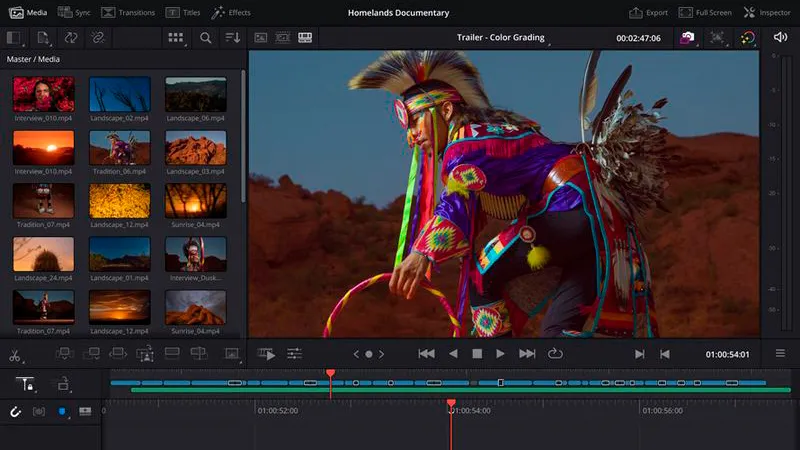The width and height of the screenshot is (800, 450).
Task: Select the Sunrise_04.mp4 thumbnail with orange sunset
Action: [x=196, y=201]
